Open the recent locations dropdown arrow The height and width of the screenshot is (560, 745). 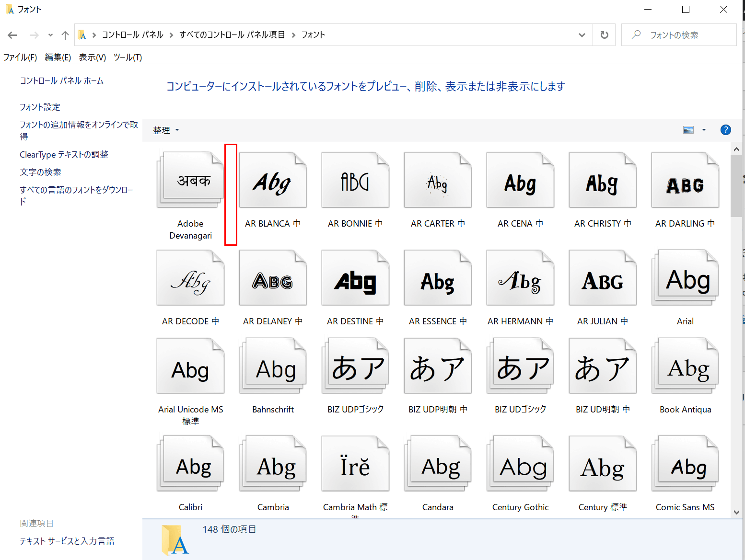coord(50,35)
